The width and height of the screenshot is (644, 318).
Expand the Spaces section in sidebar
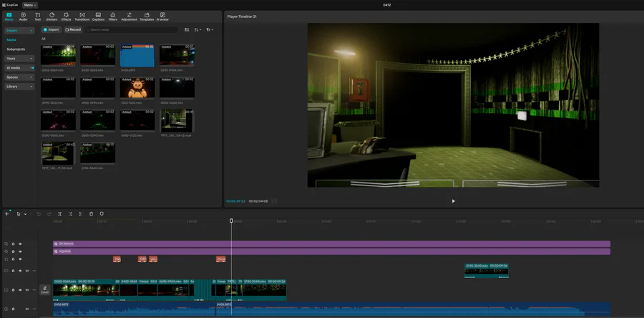tap(19, 77)
